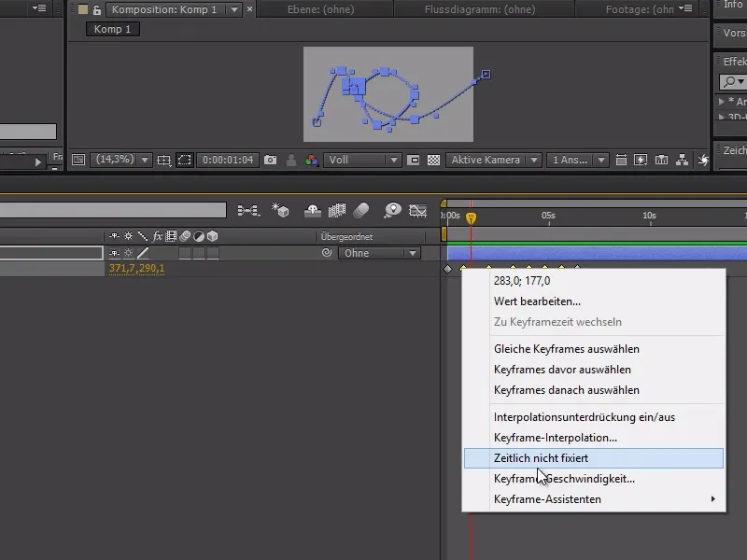Open the composition mini-flowchart in timeline

(x=248, y=210)
